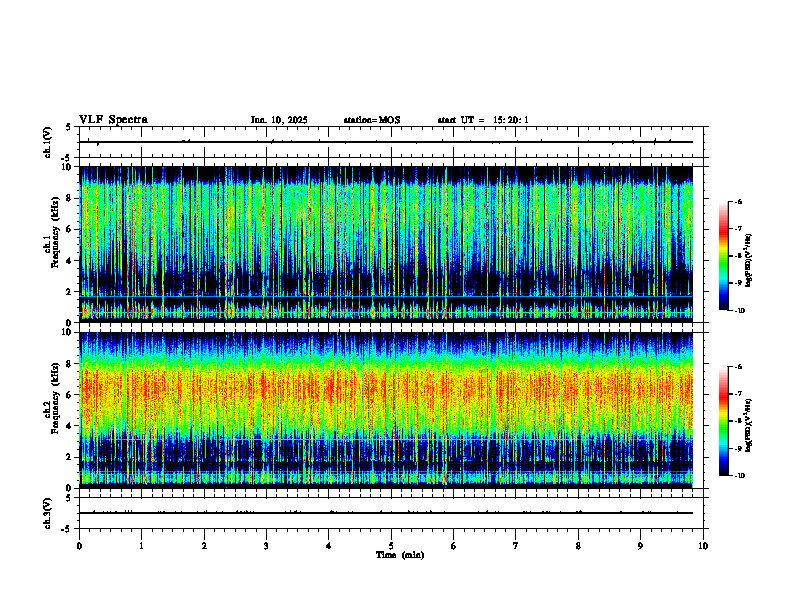Click the "ch.1(V)" waveform axis label
The width and height of the screenshot is (792, 612).
pos(48,142)
